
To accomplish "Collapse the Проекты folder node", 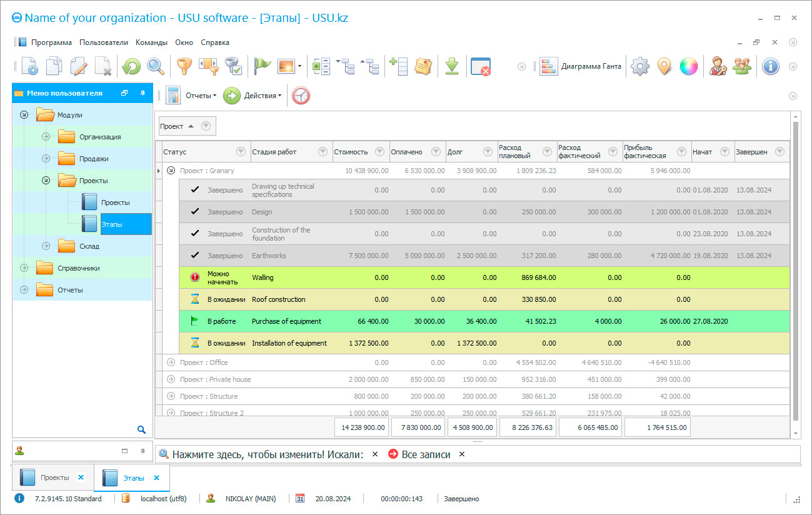I will 46,181.
